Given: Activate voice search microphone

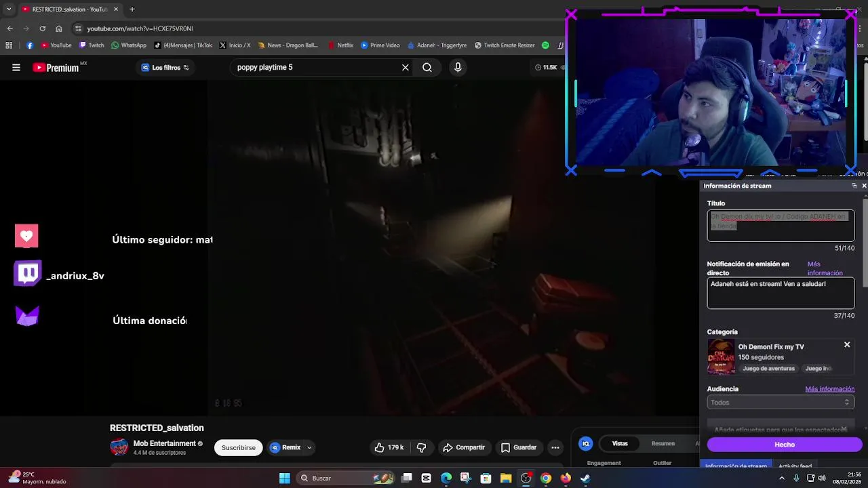Looking at the screenshot, I should coord(458,67).
